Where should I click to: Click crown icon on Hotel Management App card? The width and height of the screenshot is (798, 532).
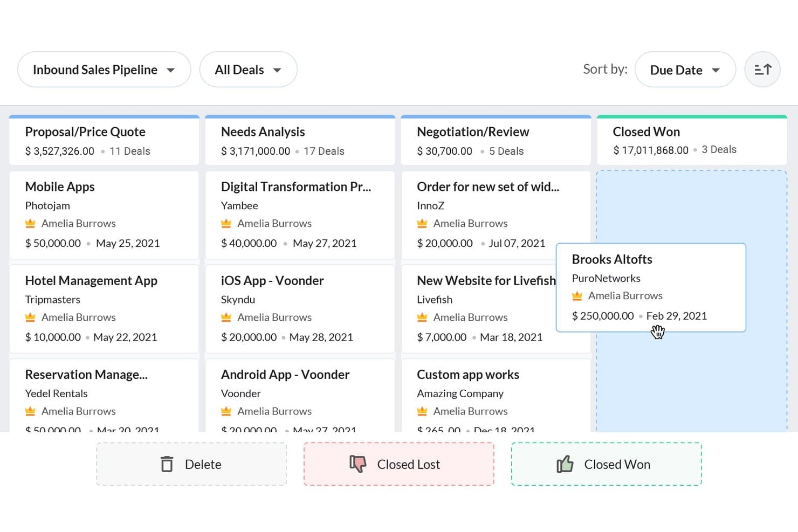tap(30, 317)
